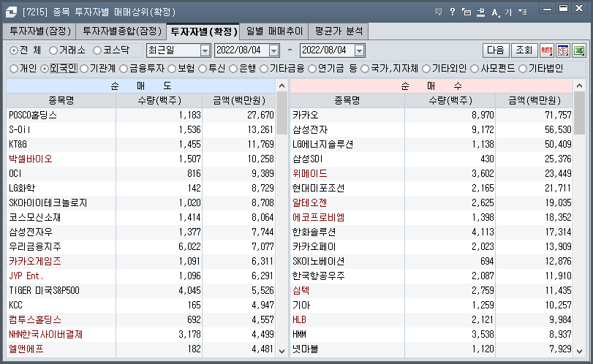Click the window app icon in title bar

point(11,12)
